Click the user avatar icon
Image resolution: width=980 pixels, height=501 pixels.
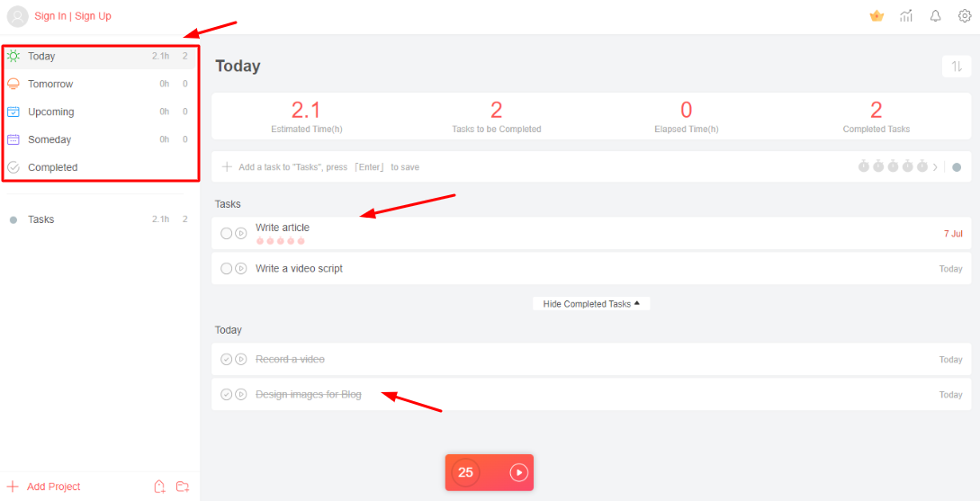18,16
